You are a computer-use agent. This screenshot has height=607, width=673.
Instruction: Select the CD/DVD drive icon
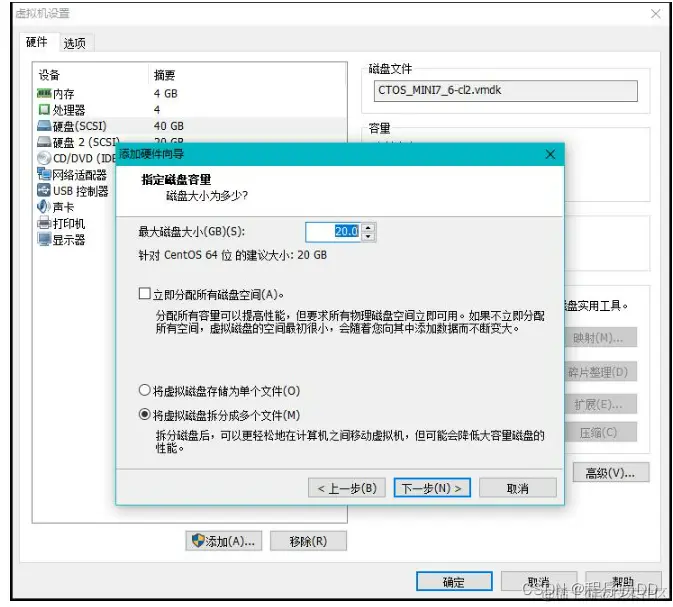44,158
